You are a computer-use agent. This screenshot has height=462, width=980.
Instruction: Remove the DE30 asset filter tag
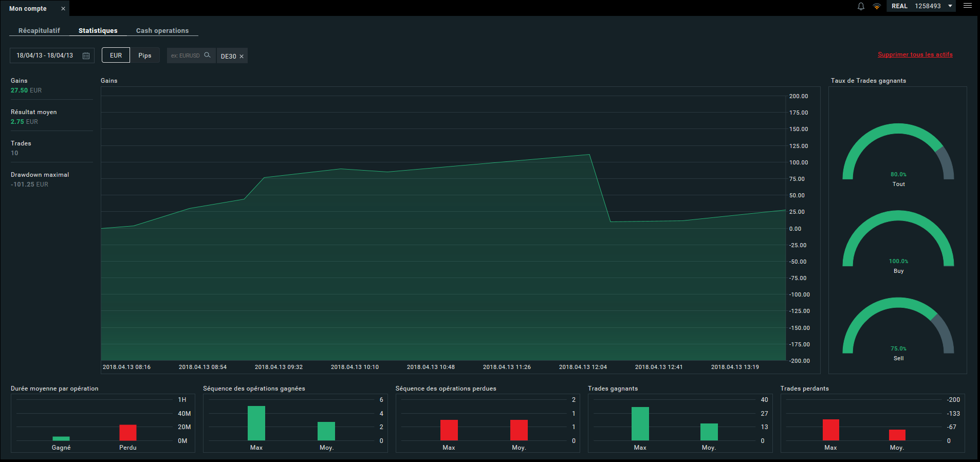tap(242, 57)
